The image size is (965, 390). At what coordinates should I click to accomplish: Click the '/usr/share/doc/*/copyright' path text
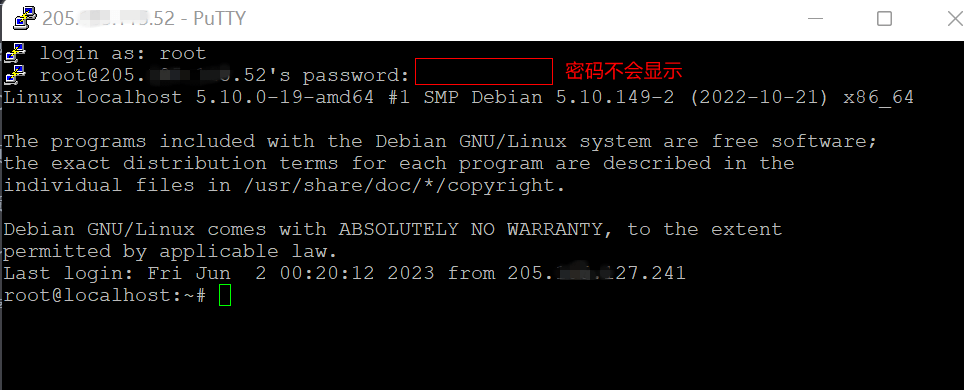403,186
